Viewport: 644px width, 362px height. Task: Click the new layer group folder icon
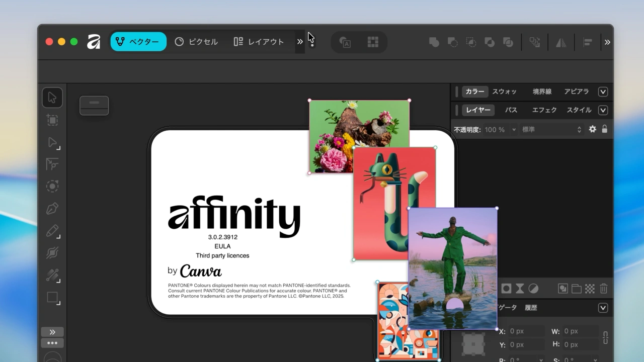577,288
